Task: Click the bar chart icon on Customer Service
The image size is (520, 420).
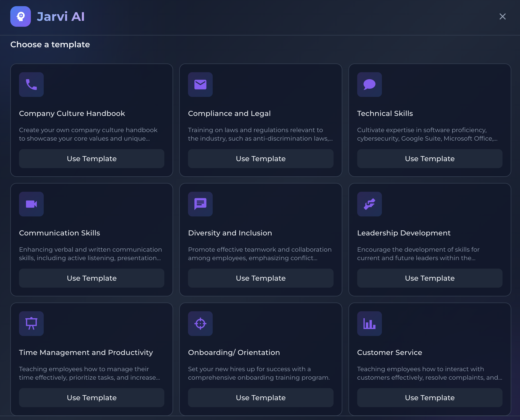Action: tap(369, 324)
